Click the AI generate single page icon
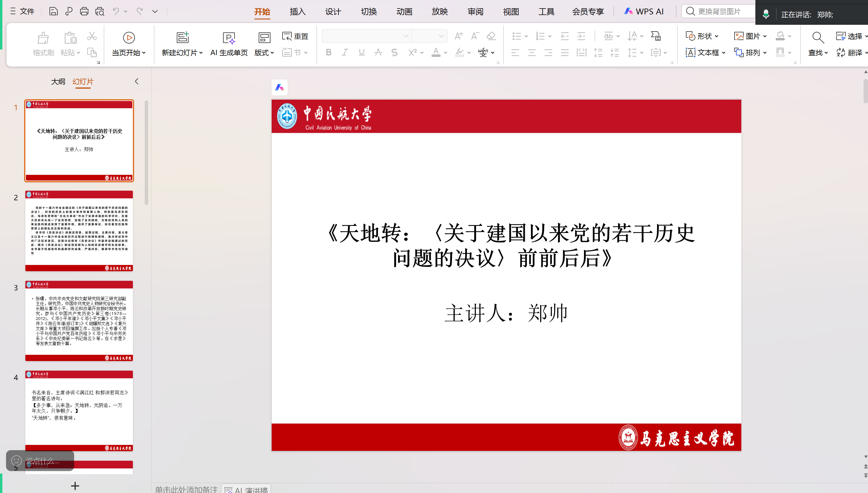Screen dimensions: 868x493 (x=229, y=38)
